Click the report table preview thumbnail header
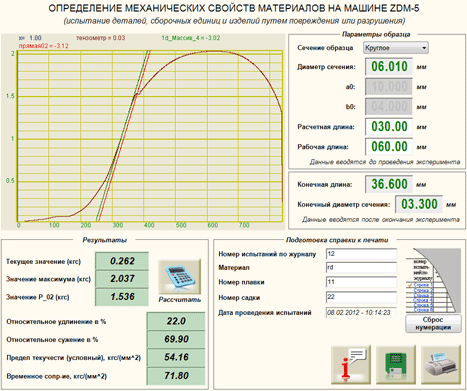The image size is (467, 391). pyautogui.click(x=423, y=270)
